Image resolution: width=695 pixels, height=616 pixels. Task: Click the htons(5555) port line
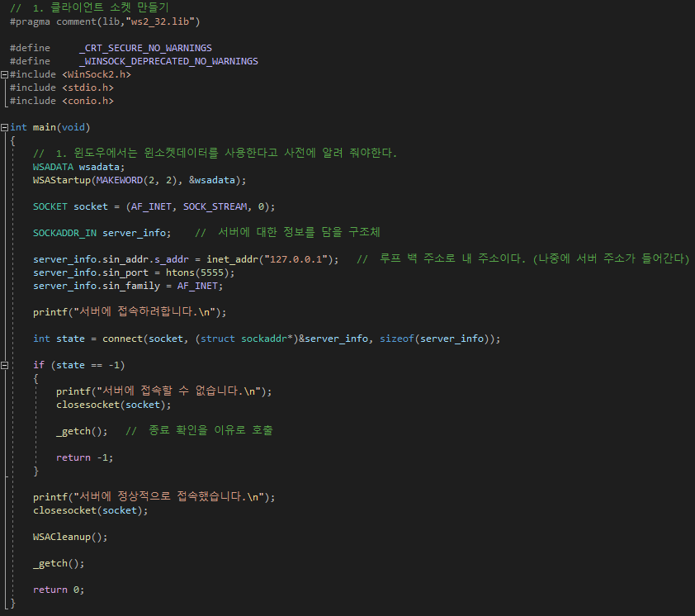134,272
